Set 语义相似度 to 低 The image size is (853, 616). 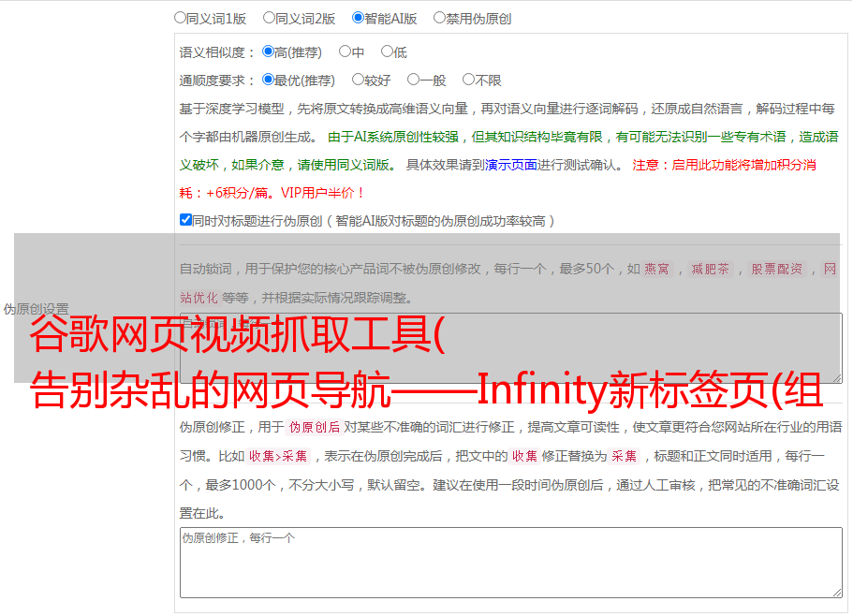coord(387,51)
